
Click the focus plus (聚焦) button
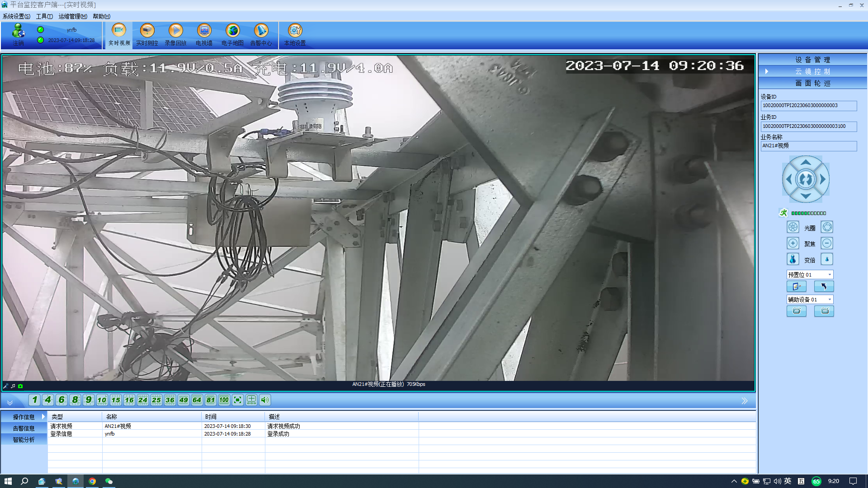click(793, 244)
